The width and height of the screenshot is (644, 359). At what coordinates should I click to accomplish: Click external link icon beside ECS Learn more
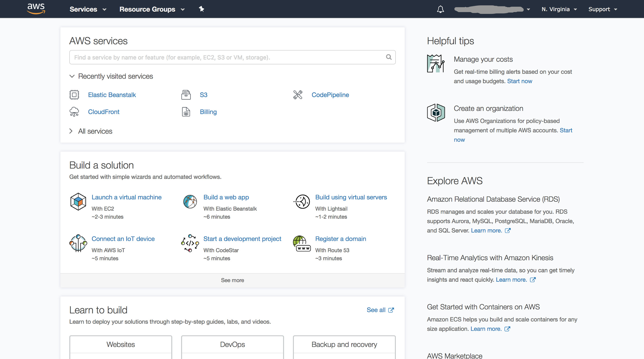[507, 329]
